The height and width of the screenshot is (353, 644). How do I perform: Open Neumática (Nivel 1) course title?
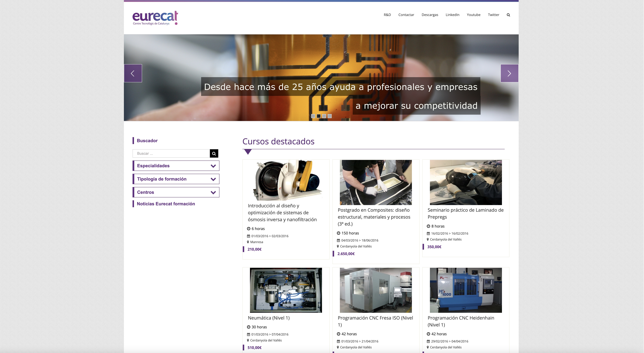[x=269, y=318]
